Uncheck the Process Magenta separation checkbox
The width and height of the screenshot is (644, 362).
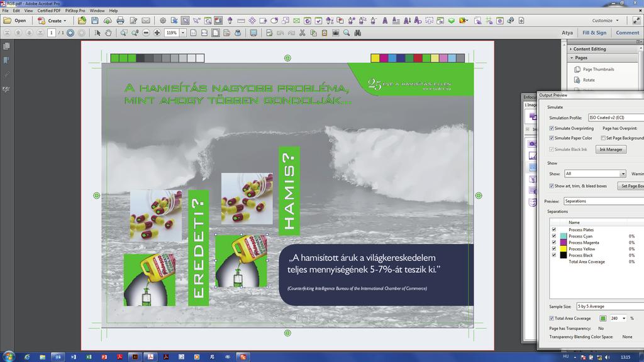(x=554, y=243)
